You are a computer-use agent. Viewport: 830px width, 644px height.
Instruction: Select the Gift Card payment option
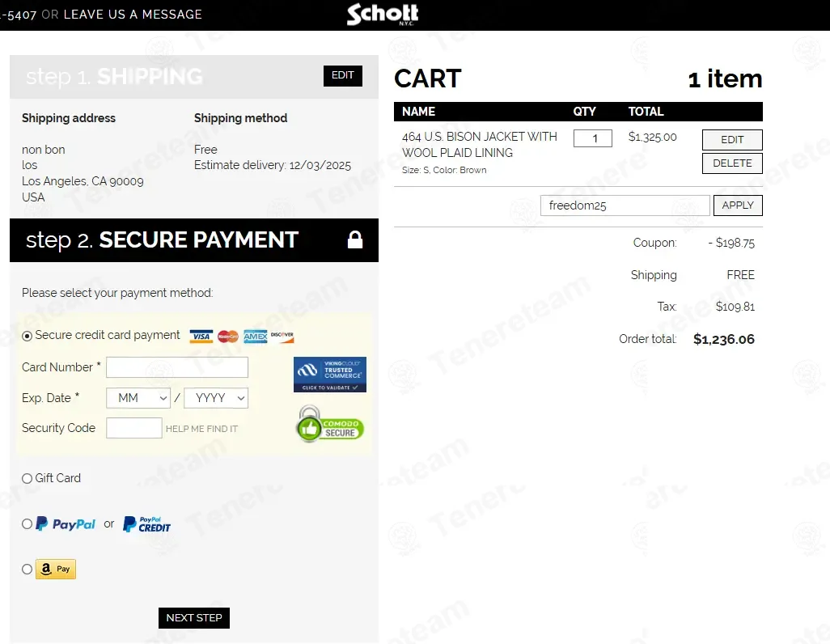28,478
